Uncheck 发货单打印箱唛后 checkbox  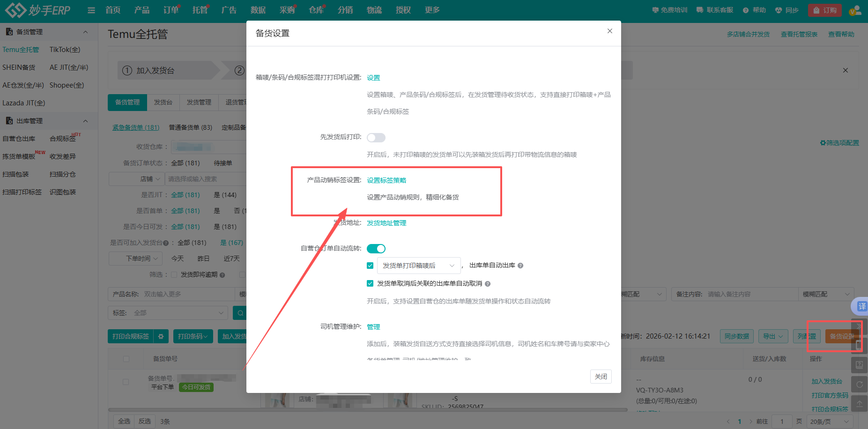tap(370, 265)
